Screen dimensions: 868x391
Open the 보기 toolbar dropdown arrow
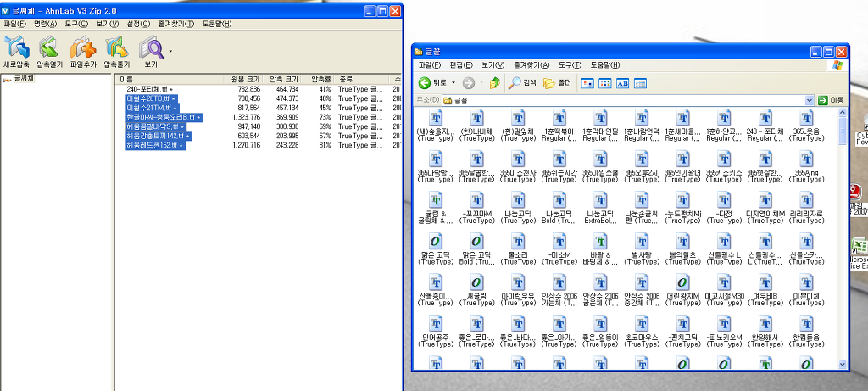pos(170,51)
